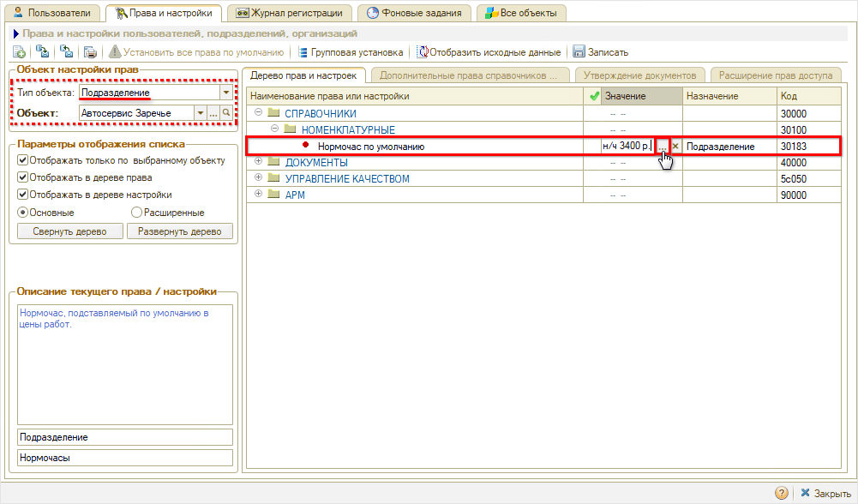This screenshot has width=858, height=504.
Task: Select the Расширенные radio button
Action: (x=136, y=212)
